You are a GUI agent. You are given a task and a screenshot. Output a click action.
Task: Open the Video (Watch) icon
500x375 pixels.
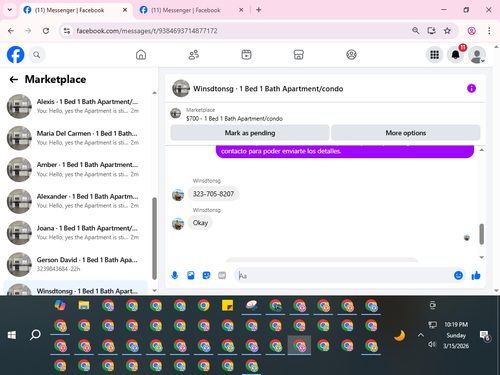coord(246,55)
